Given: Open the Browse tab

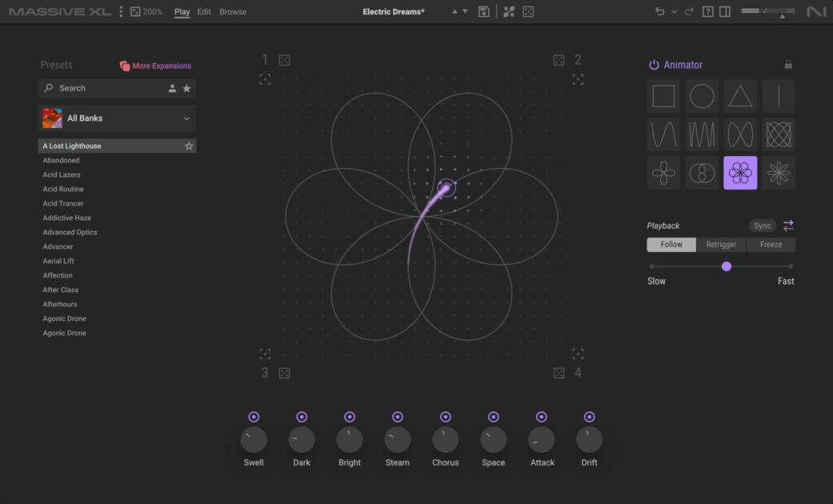Looking at the screenshot, I should (233, 12).
